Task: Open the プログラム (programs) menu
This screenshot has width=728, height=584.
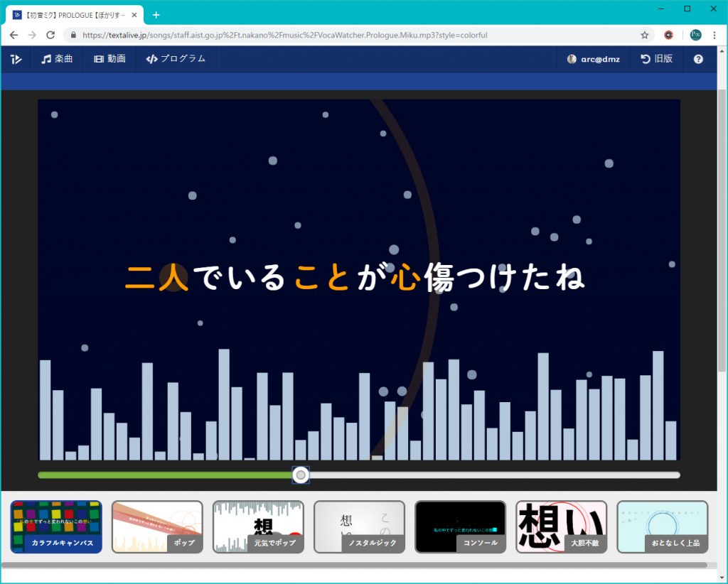Action: click(x=176, y=59)
